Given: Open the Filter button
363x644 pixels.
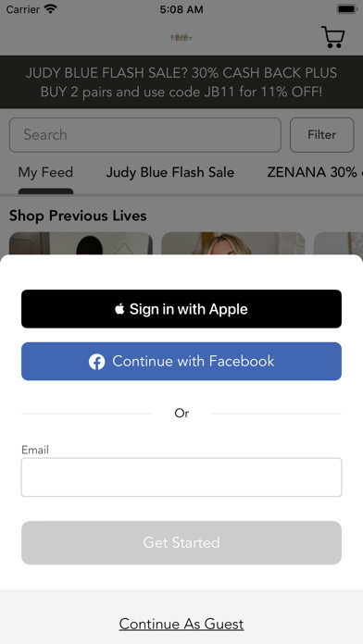Looking at the screenshot, I should coord(322,135).
